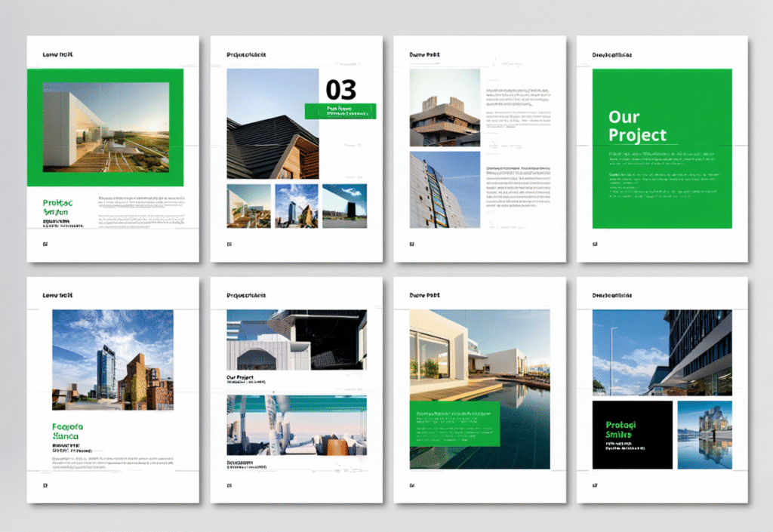773x532 pixels.
Task: Click the white "Our Project" heading on green panel
Action: coord(637,126)
